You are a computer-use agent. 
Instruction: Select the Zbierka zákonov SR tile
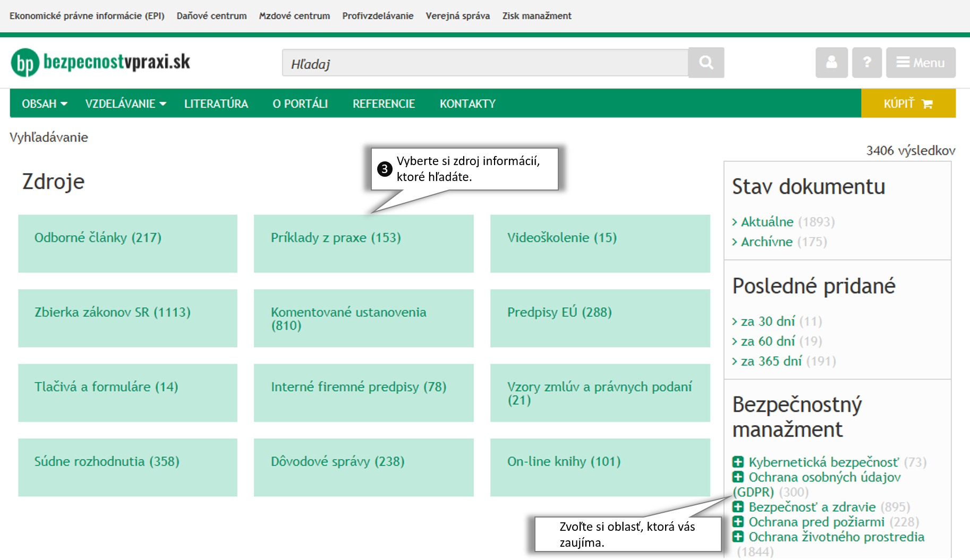127,318
